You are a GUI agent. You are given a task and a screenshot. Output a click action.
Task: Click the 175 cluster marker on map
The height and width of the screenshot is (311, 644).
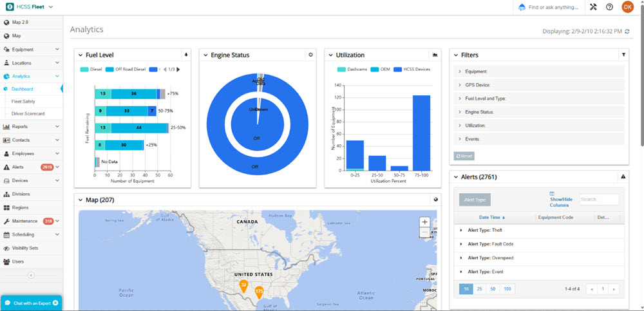259,292
